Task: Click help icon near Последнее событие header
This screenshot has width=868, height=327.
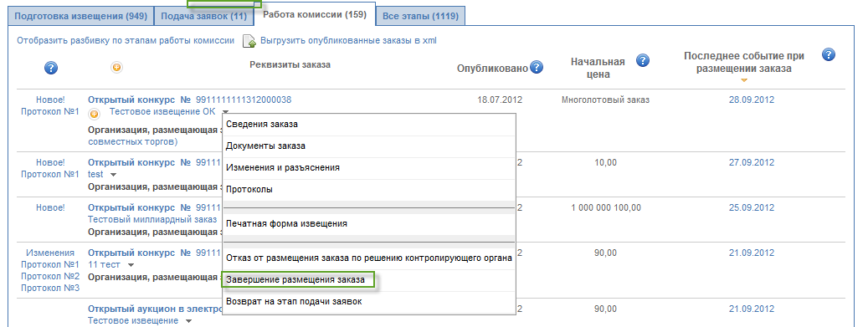Action: coord(828,54)
